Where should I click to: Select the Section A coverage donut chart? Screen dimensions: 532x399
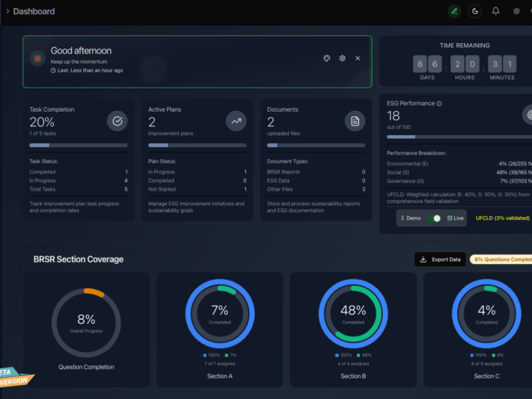(219, 313)
